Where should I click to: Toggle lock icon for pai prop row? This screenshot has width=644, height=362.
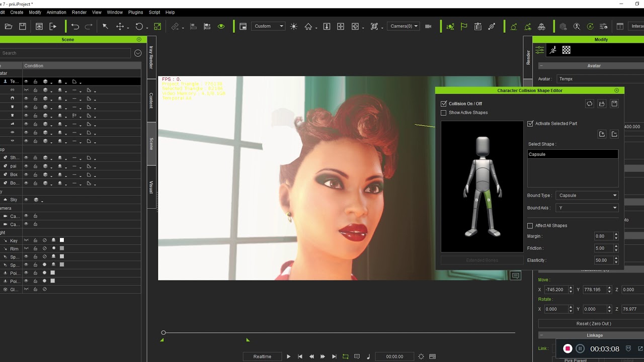[35, 166]
